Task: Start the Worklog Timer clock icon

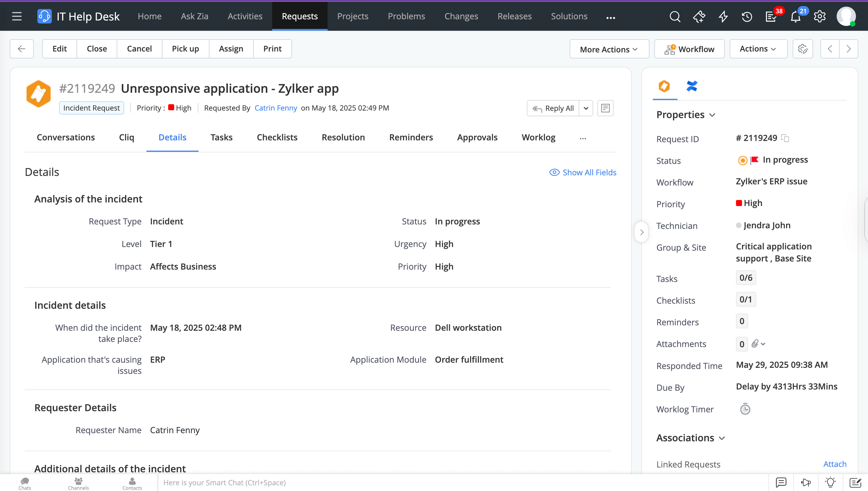Action: 745,409
